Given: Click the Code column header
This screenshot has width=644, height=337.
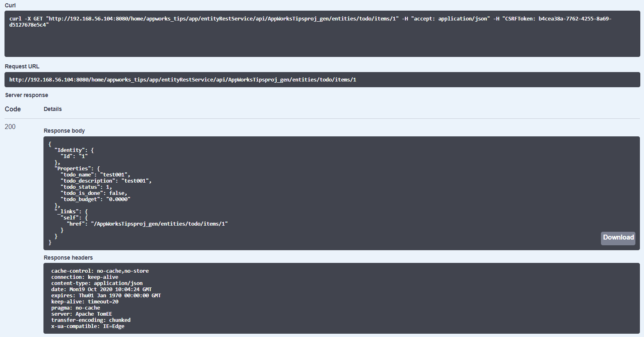Looking at the screenshot, I should click(13, 109).
